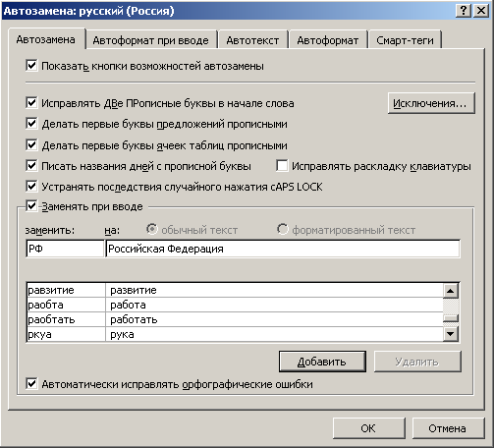Uncheck Заменять при вводе checkbox

pyautogui.click(x=31, y=206)
